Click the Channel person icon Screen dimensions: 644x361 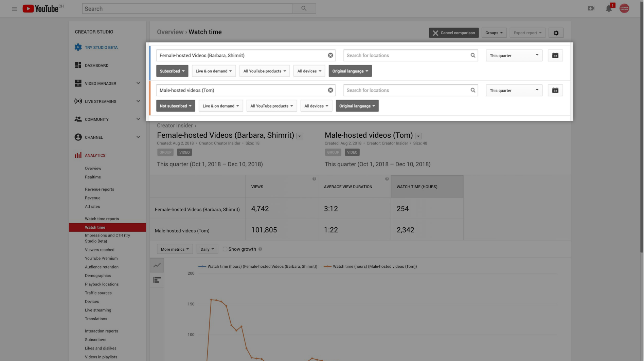point(78,137)
